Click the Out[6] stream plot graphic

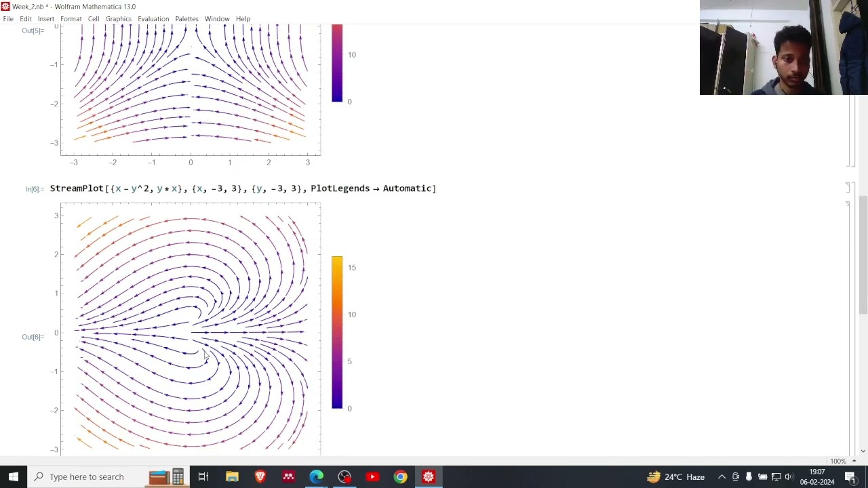click(191, 329)
